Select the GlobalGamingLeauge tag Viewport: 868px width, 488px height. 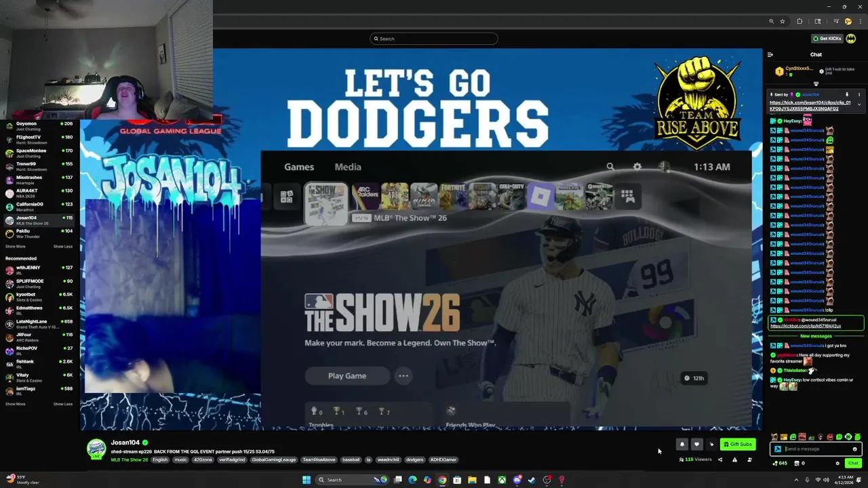pos(274,460)
